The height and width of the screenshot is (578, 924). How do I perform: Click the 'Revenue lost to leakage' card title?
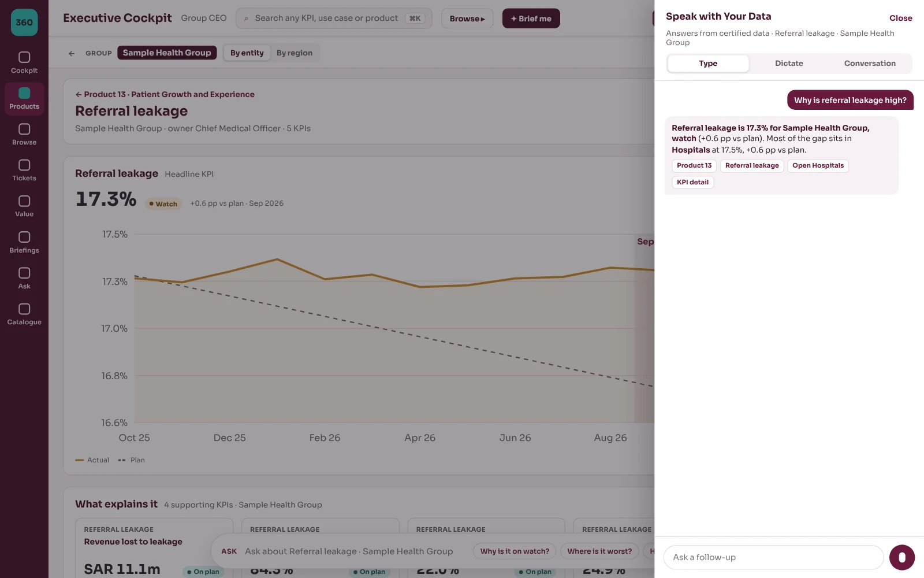[133, 542]
